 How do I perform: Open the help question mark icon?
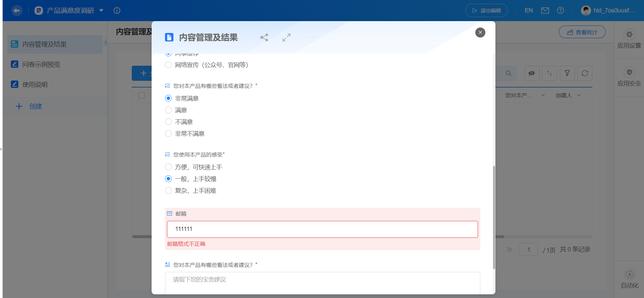pos(560,10)
